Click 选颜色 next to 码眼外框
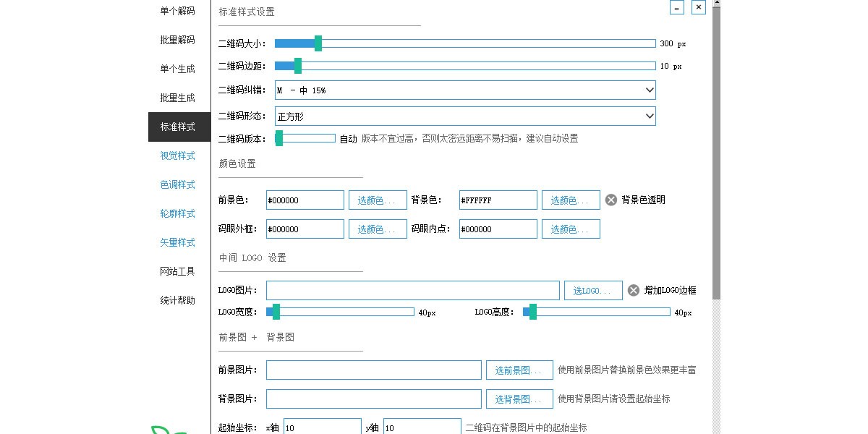This screenshot has height=434, width=868. click(378, 229)
